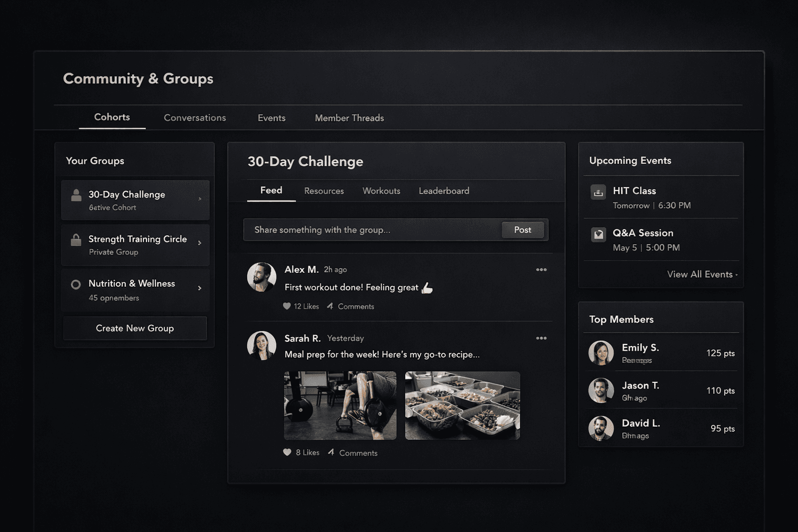Open the Leaderboard tab
The height and width of the screenshot is (532, 798).
(444, 191)
